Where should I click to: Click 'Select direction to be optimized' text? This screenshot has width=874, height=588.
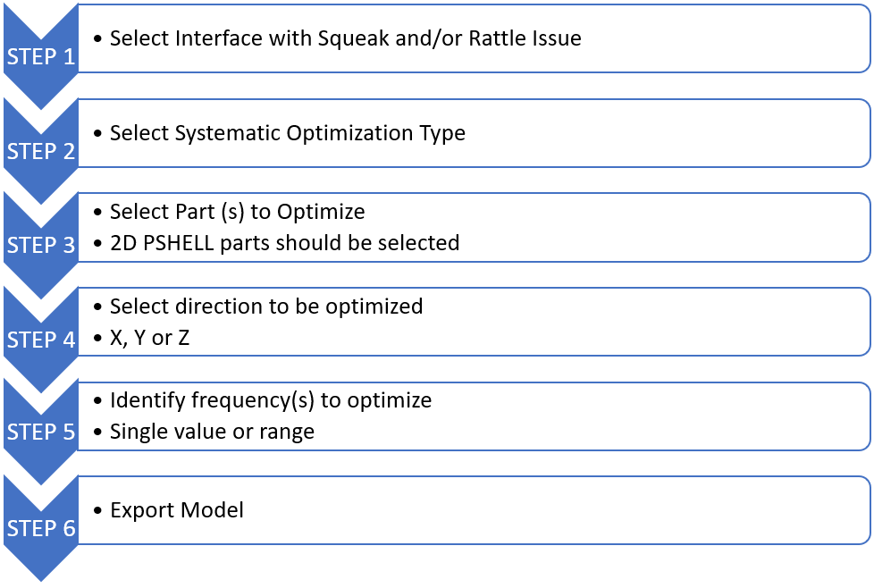(x=265, y=307)
